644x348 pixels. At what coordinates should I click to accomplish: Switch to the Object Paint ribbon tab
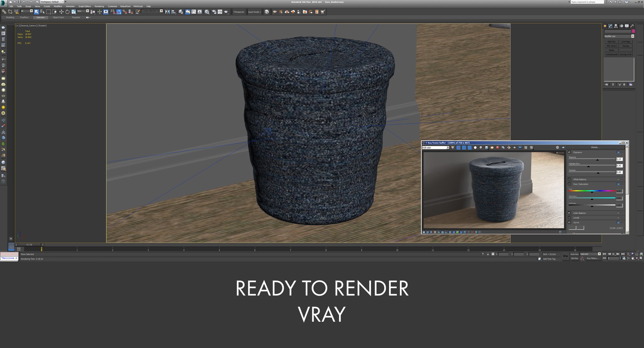click(x=58, y=17)
